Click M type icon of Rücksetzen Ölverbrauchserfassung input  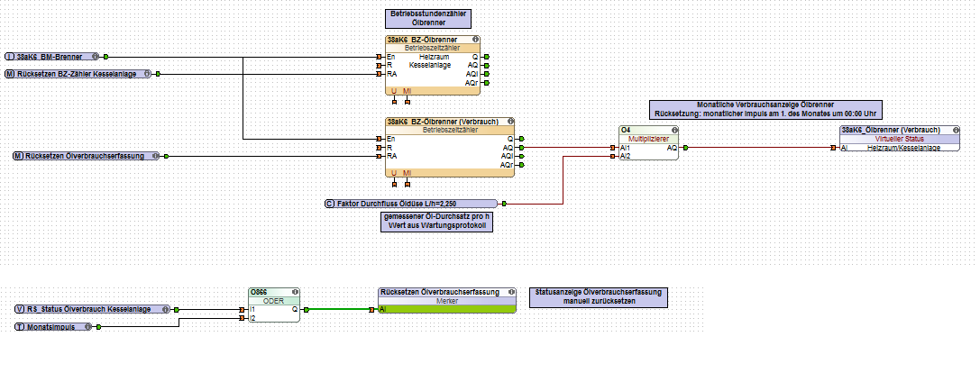point(19,156)
